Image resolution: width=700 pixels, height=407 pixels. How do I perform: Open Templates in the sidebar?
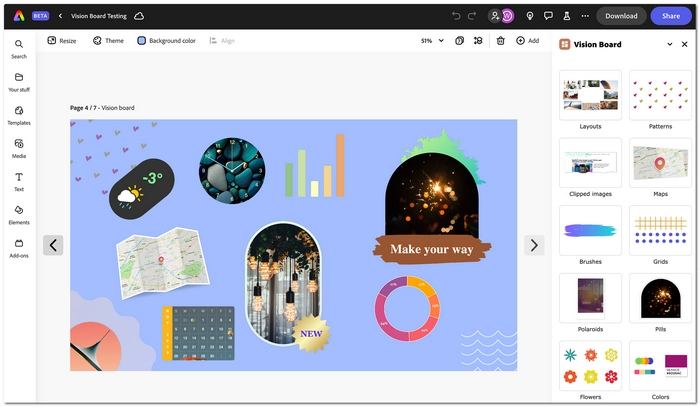tap(19, 116)
